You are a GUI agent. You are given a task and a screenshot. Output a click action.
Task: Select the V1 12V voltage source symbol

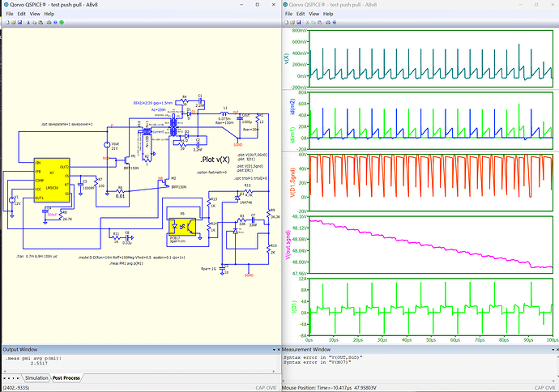coord(11,200)
